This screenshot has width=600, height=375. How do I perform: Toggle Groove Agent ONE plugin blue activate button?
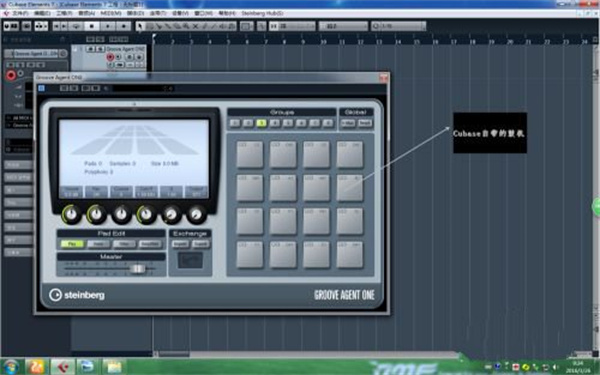pyautogui.click(x=41, y=88)
